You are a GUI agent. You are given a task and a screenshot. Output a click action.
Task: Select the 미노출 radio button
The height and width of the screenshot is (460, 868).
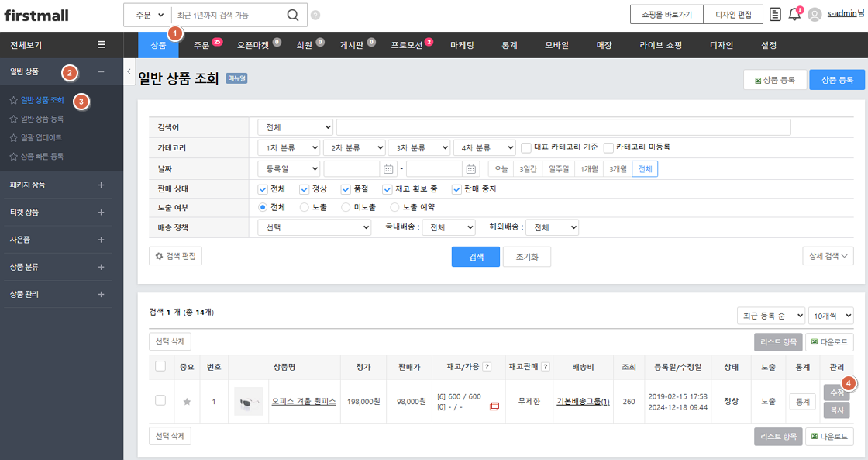pos(346,207)
